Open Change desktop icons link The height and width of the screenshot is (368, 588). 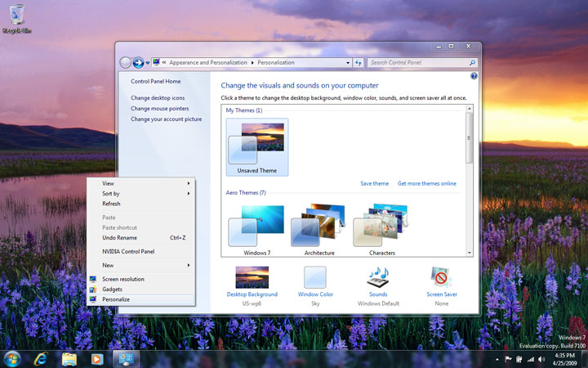coord(158,97)
